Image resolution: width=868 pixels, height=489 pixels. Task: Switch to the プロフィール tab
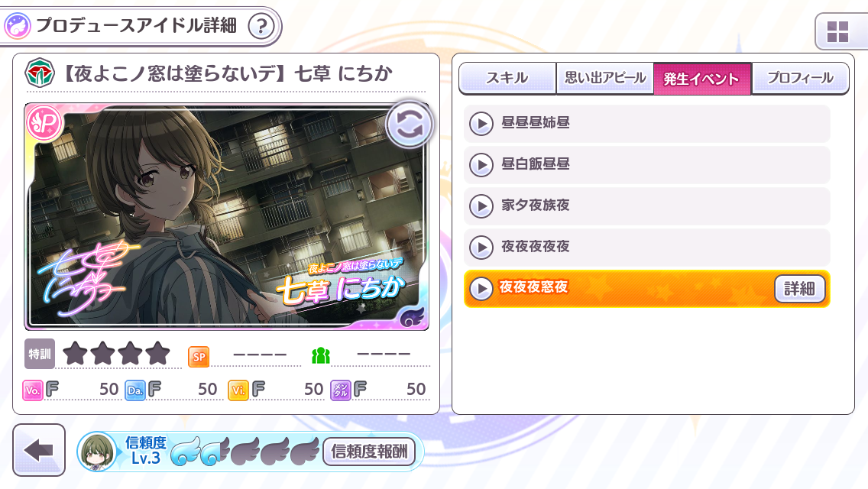coord(800,78)
